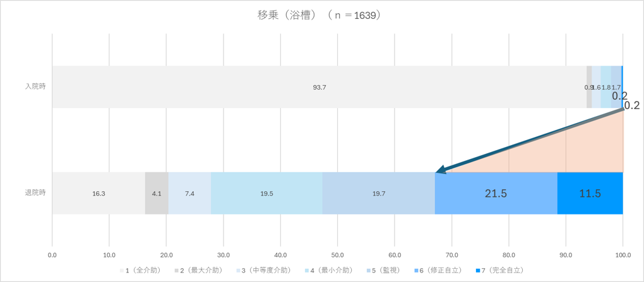This screenshot has height=282, width=644.
Task: Select the 19.5 light blue segment
Action: click(266, 193)
